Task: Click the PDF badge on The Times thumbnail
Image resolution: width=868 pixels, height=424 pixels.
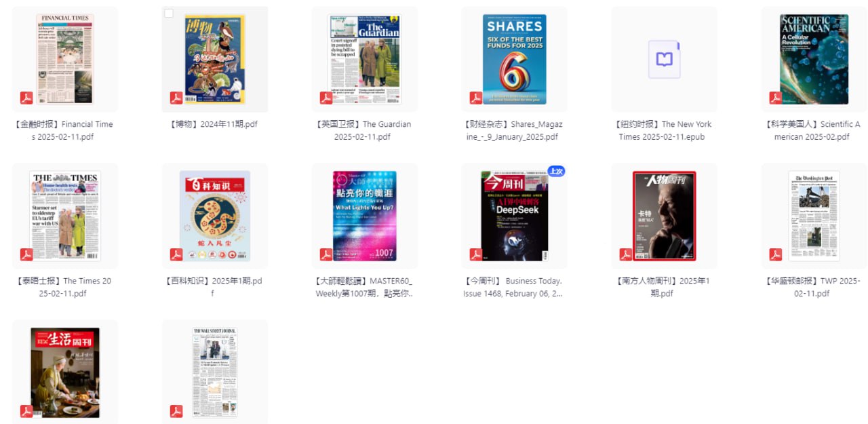Action: click(x=26, y=254)
